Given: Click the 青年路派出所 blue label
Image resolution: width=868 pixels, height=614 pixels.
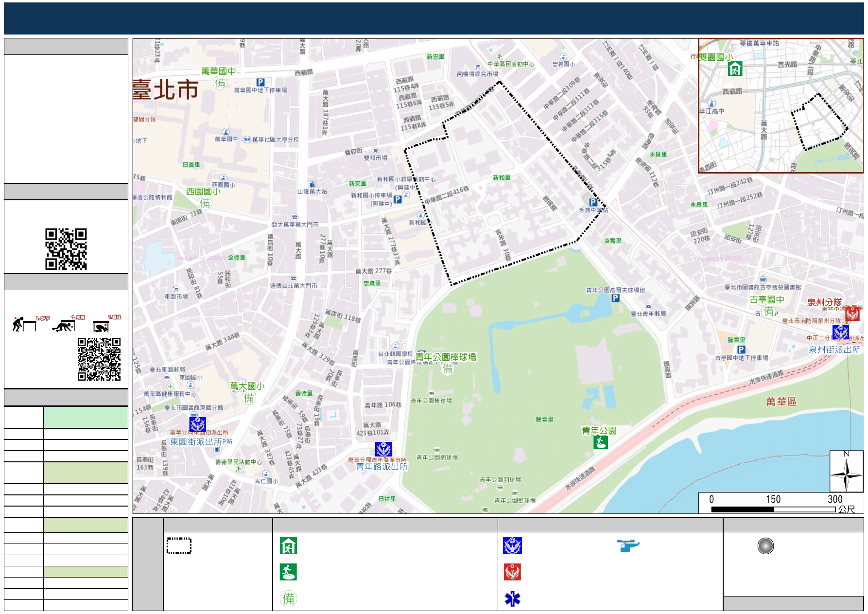Looking at the screenshot, I should pyautogui.click(x=382, y=466).
